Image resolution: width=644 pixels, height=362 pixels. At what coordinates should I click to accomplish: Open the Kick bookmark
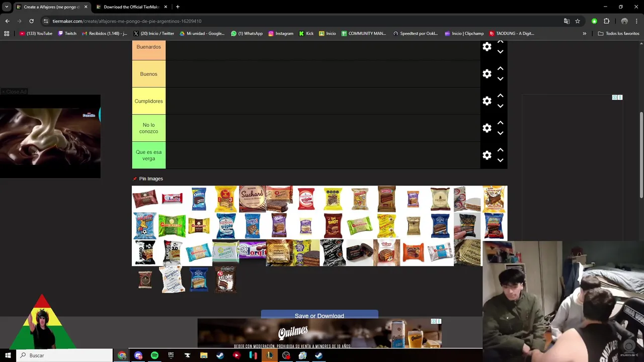click(x=306, y=34)
